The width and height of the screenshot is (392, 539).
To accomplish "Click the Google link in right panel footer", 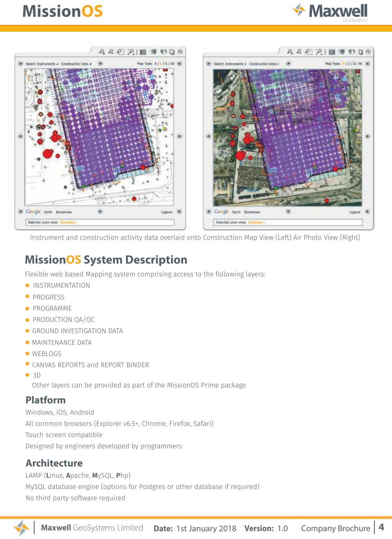I will click(x=222, y=211).
